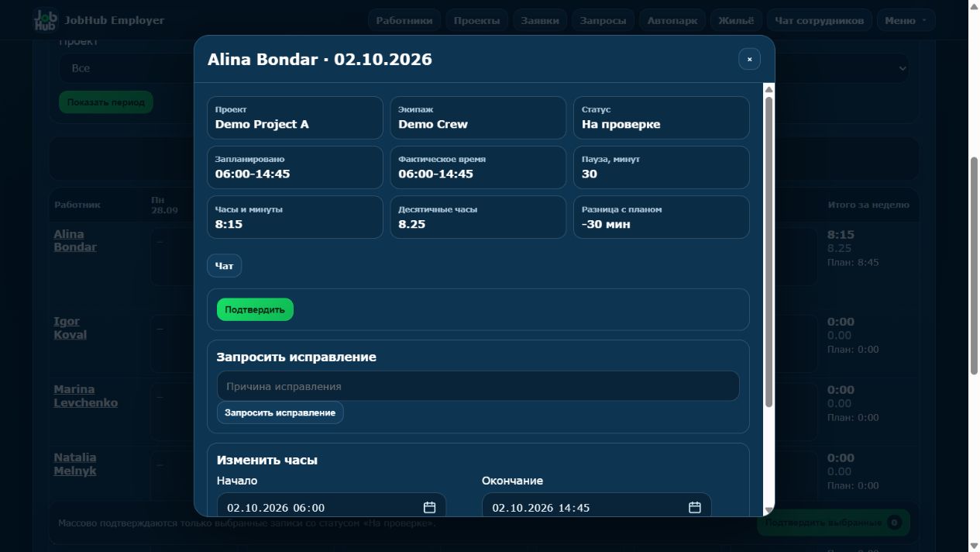Screen dimensions: 980x552
Task: Open calendar picker for Начало field
Action: (x=429, y=508)
